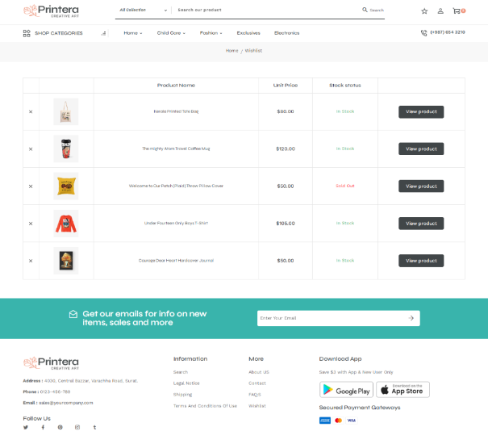This screenshot has width=488, height=448.
Task: Click the Enter Your Email field
Action: [338, 318]
